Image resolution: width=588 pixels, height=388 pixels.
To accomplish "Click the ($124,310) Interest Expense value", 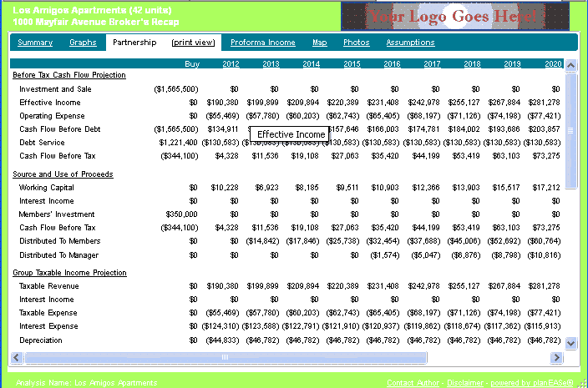I will coord(220,326).
